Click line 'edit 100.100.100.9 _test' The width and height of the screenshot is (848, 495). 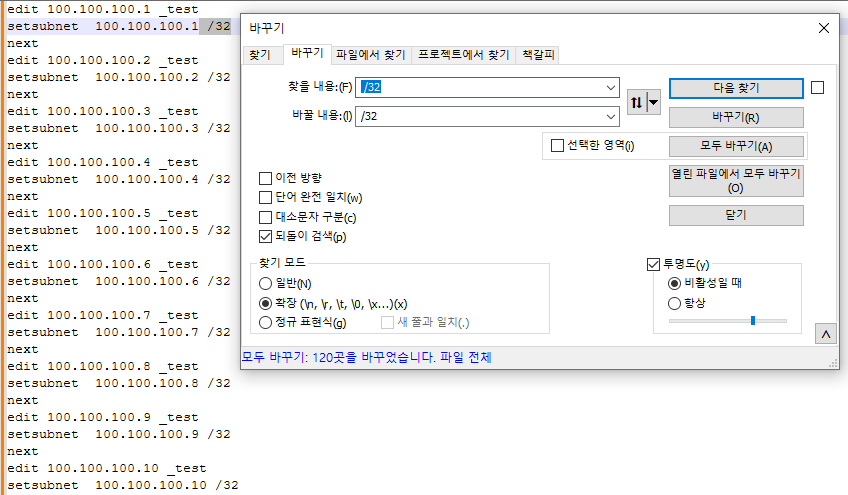tap(103, 417)
